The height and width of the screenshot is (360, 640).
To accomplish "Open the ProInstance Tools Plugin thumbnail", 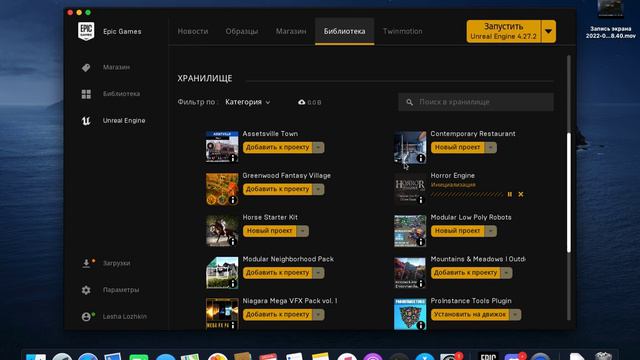I will pyautogui.click(x=410, y=314).
